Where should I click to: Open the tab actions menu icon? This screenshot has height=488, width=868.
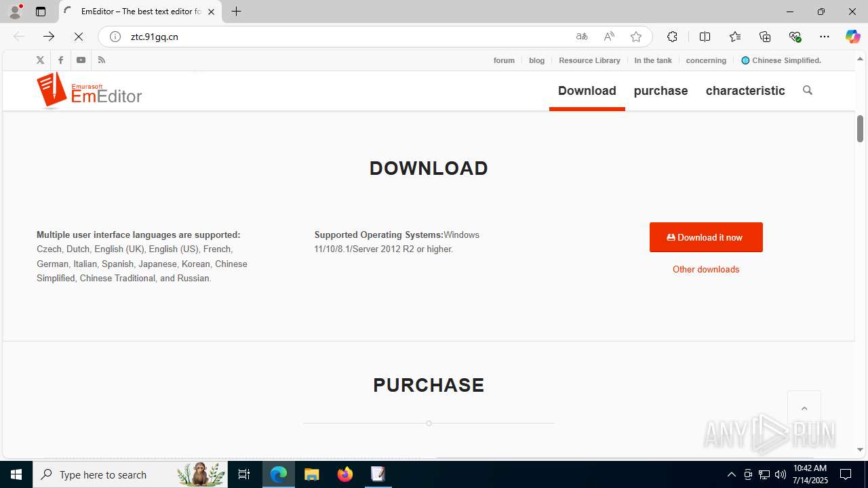[41, 12]
